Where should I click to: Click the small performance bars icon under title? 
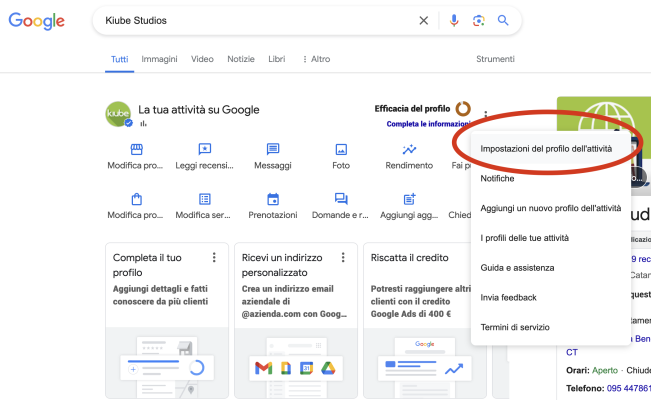coord(143,123)
